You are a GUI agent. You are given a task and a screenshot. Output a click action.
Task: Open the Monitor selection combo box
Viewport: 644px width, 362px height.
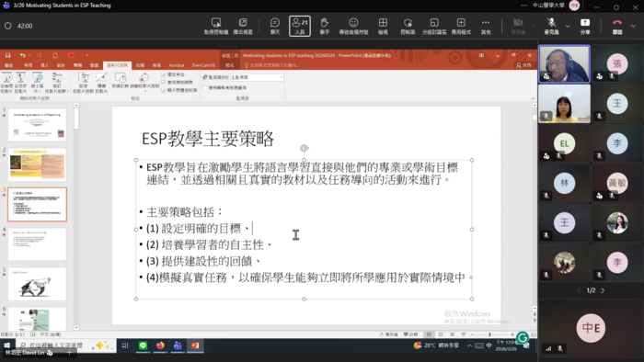(x=257, y=77)
